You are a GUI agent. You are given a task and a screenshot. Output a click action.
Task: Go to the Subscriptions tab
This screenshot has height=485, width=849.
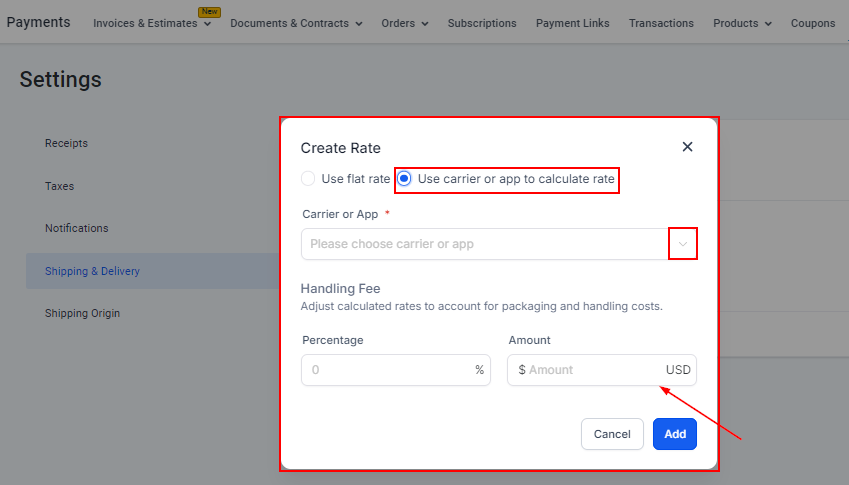click(482, 23)
